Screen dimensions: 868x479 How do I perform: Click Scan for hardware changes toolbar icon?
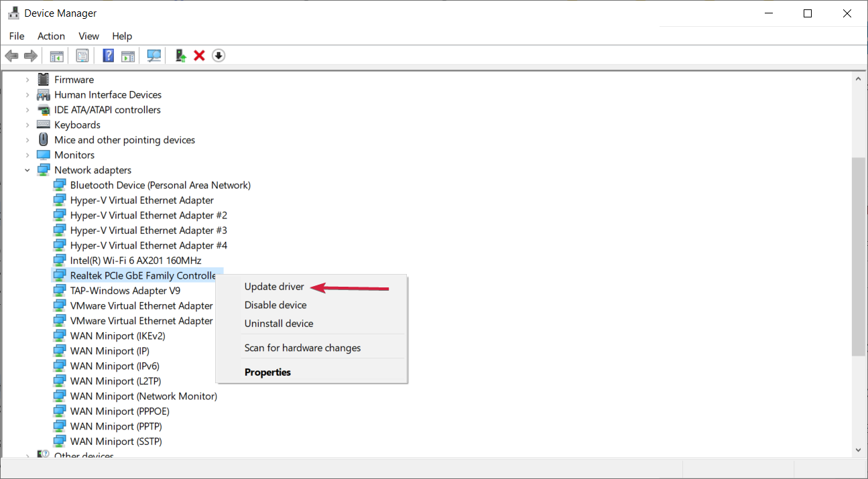pos(154,56)
